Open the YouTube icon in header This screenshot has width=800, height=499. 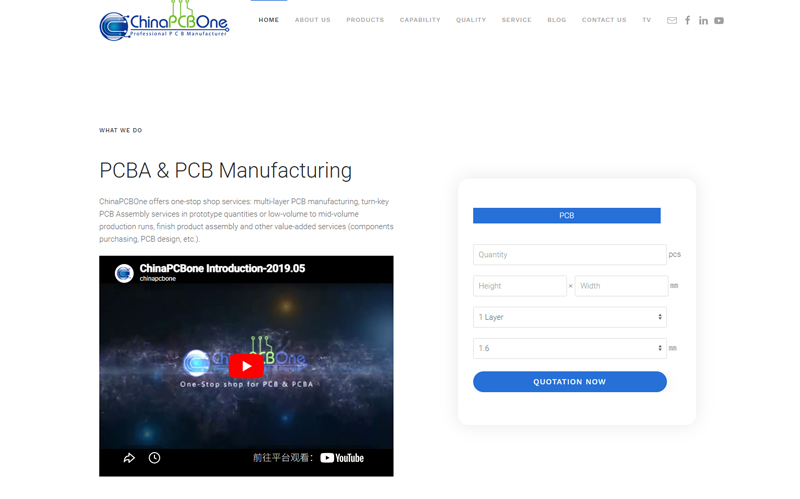(719, 20)
